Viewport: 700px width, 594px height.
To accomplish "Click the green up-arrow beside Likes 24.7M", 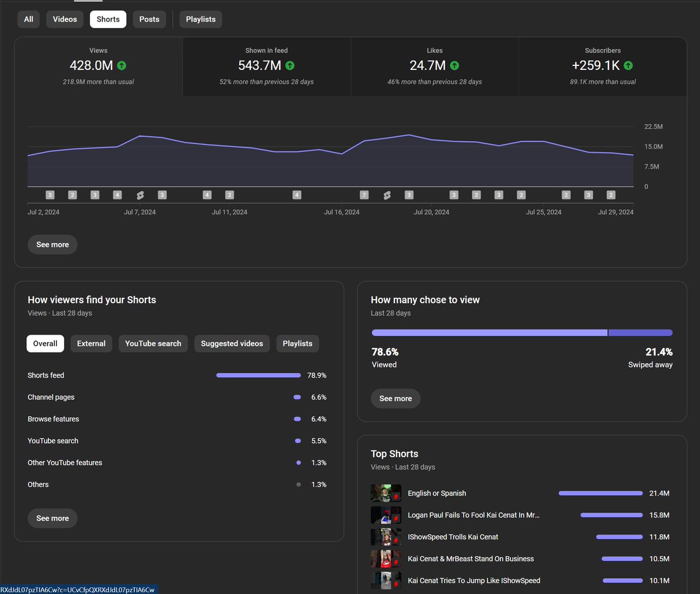I will point(454,66).
